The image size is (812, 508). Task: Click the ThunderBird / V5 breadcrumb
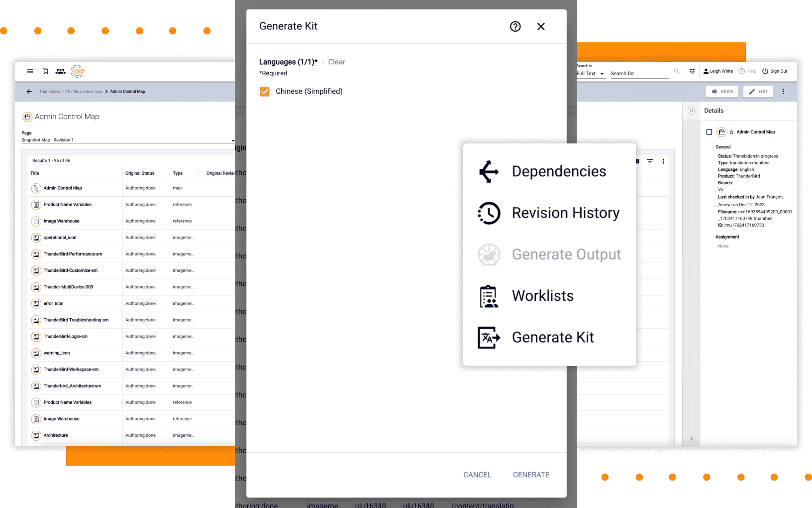tap(55, 92)
